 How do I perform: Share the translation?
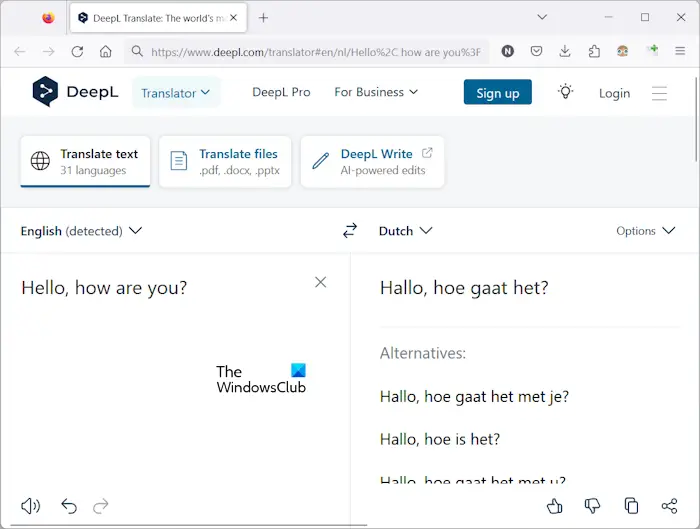(x=669, y=506)
